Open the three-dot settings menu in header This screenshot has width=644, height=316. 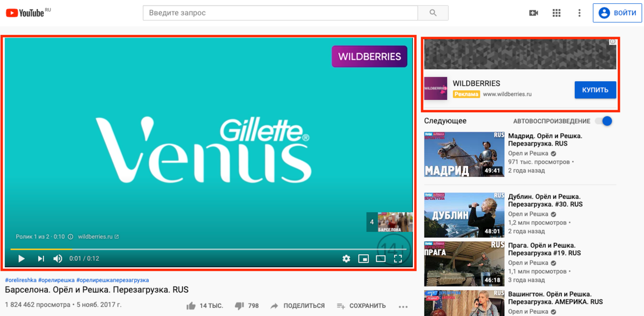(x=579, y=13)
